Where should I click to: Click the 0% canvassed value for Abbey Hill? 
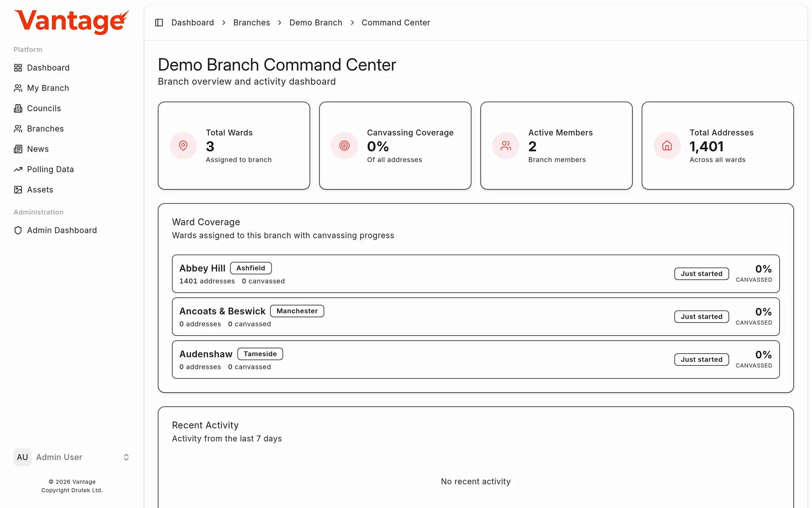coord(763,269)
